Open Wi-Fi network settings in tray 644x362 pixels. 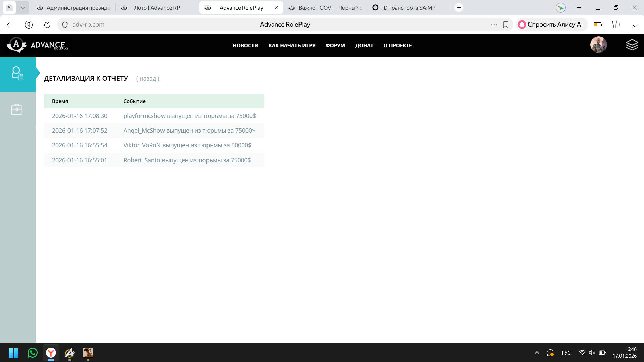point(582,353)
